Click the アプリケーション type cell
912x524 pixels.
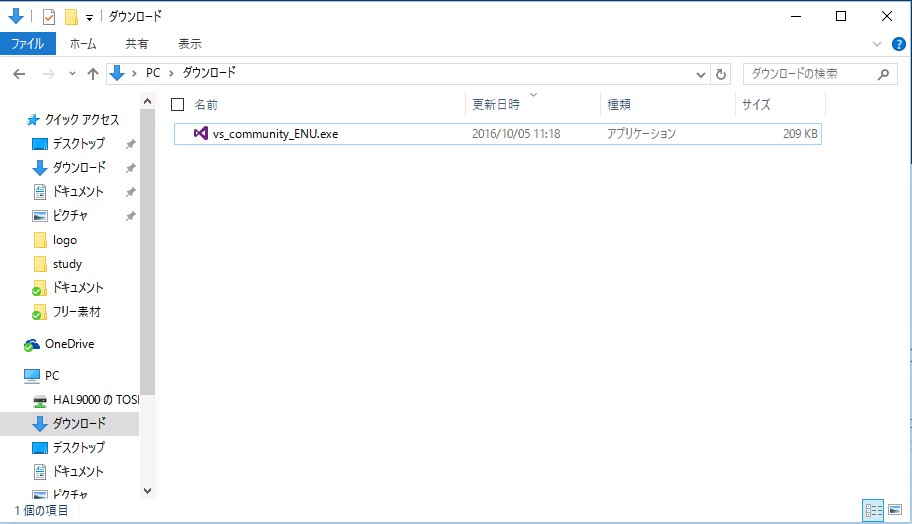[642, 134]
